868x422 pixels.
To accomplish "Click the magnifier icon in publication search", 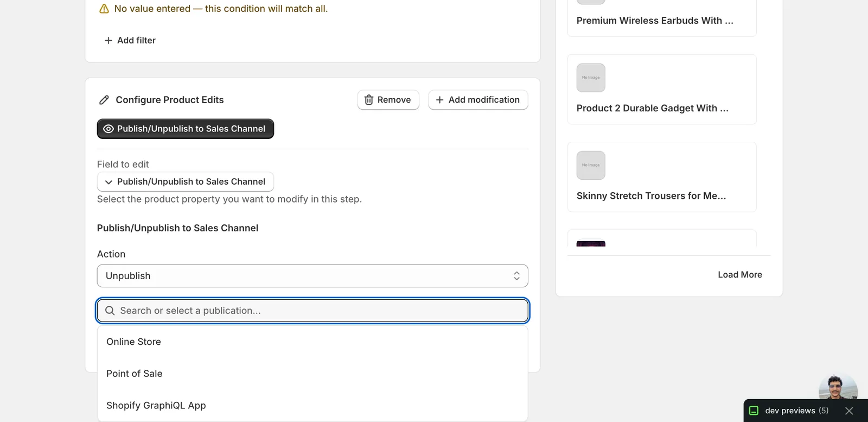I will [x=110, y=311].
